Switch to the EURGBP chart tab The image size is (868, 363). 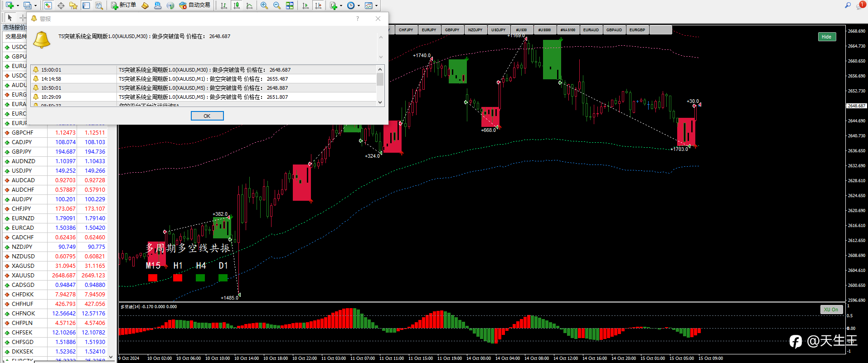coord(637,30)
